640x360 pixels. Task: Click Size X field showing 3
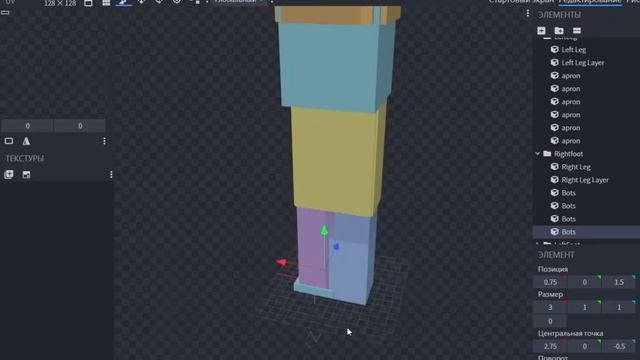pos(550,307)
